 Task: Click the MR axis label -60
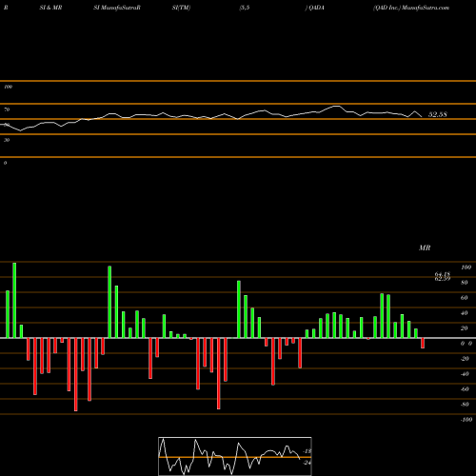click(465, 389)
